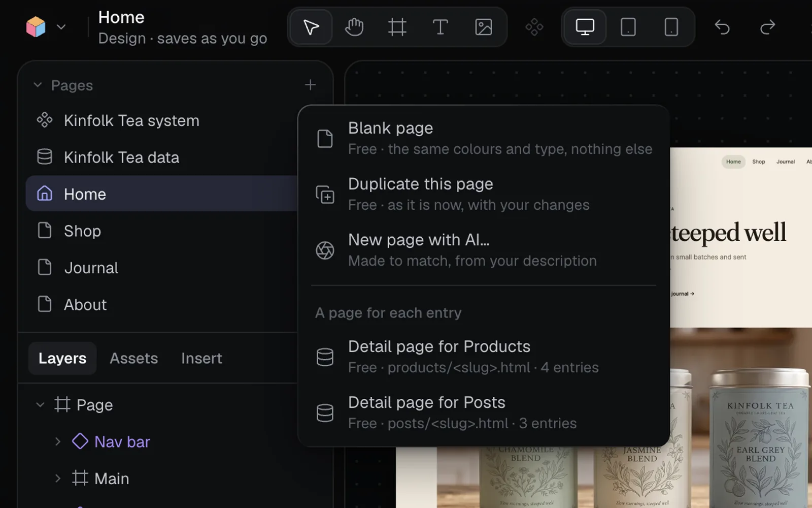The image size is (812, 508).
Task: Expand the Main layer
Action: tap(58, 479)
